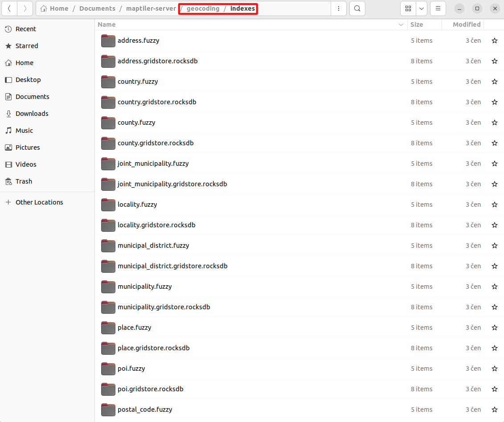Sort by the Name column header
504x422 pixels.
(107, 25)
